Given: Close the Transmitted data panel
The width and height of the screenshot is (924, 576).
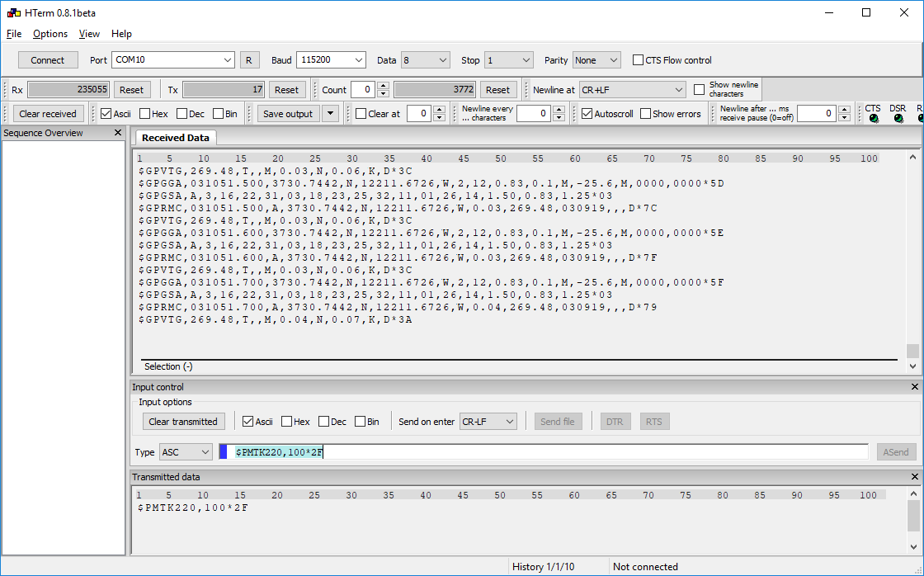Looking at the screenshot, I should coord(915,476).
